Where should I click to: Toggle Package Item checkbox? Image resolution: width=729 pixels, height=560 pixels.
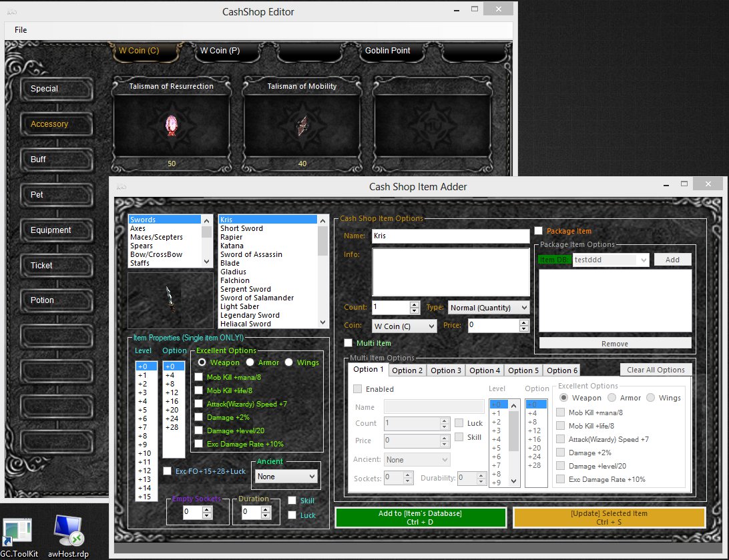point(538,231)
